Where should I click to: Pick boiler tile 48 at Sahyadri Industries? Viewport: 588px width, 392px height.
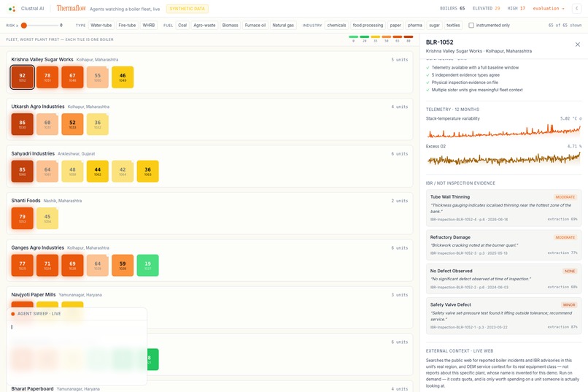point(72,172)
